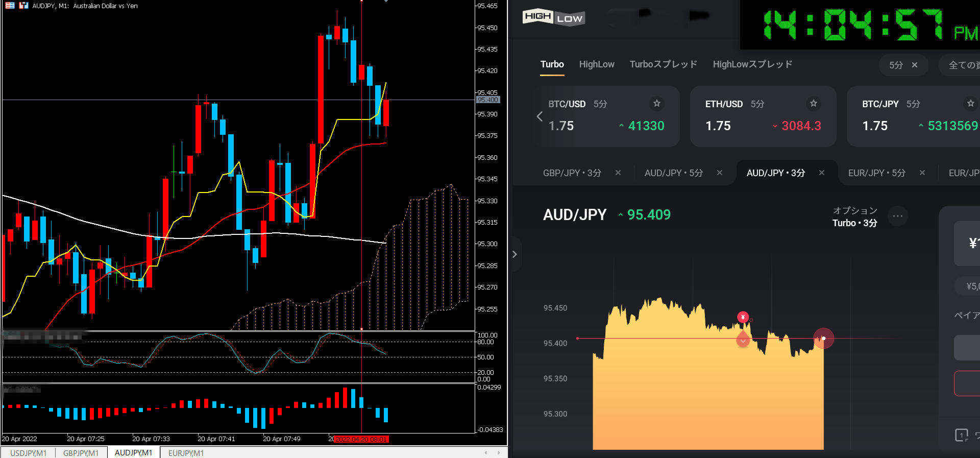
Task: Remove the 5分 filter chip
Action: tap(914, 65)
